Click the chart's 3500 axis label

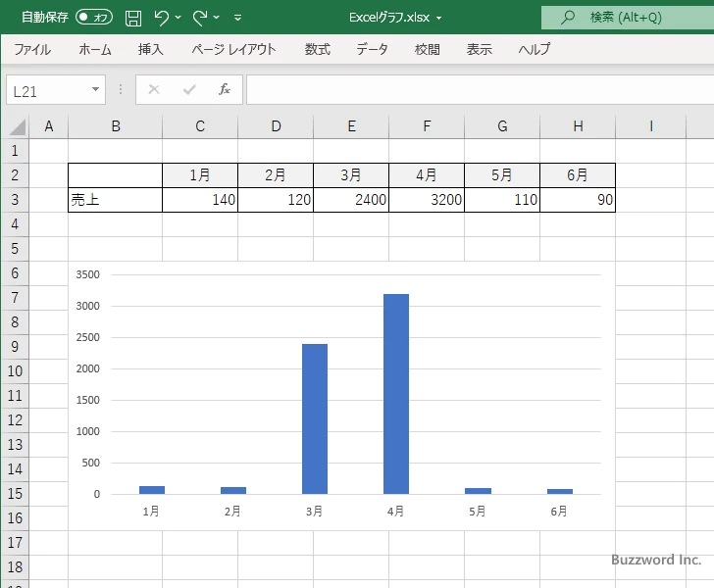tap(87, 274)
